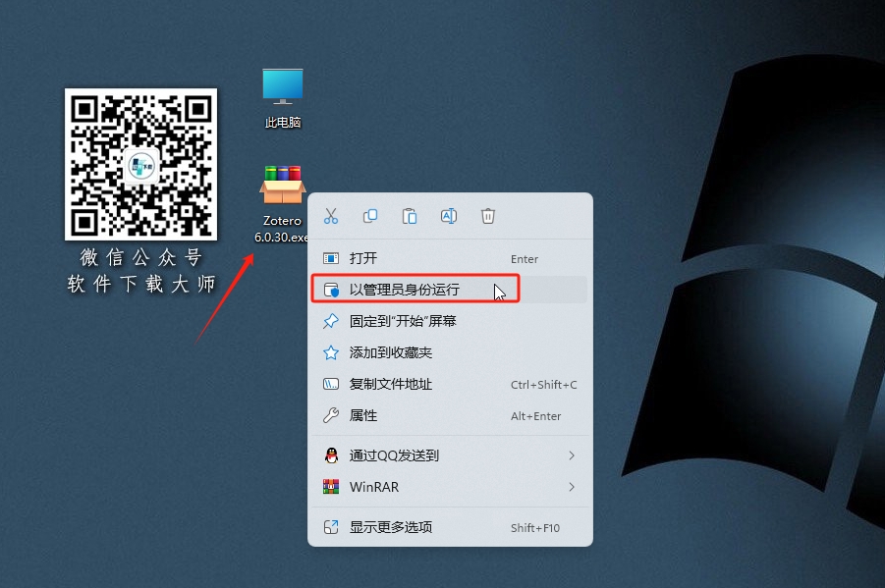Viewport: 885px width, 588px height.
Task: Click the Copy icon in context menu
Action: coord(370,216)
